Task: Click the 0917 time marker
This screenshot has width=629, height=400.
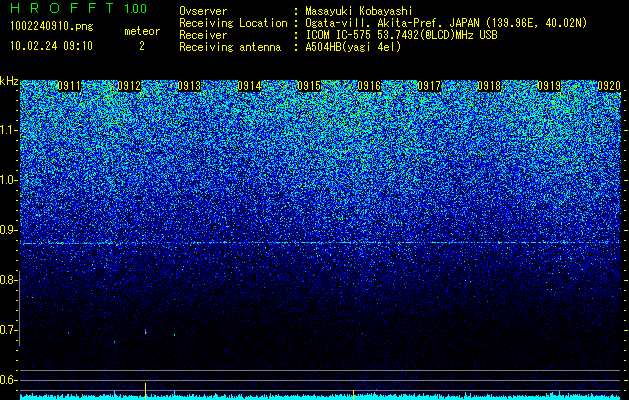Action: tap(429, 86)
